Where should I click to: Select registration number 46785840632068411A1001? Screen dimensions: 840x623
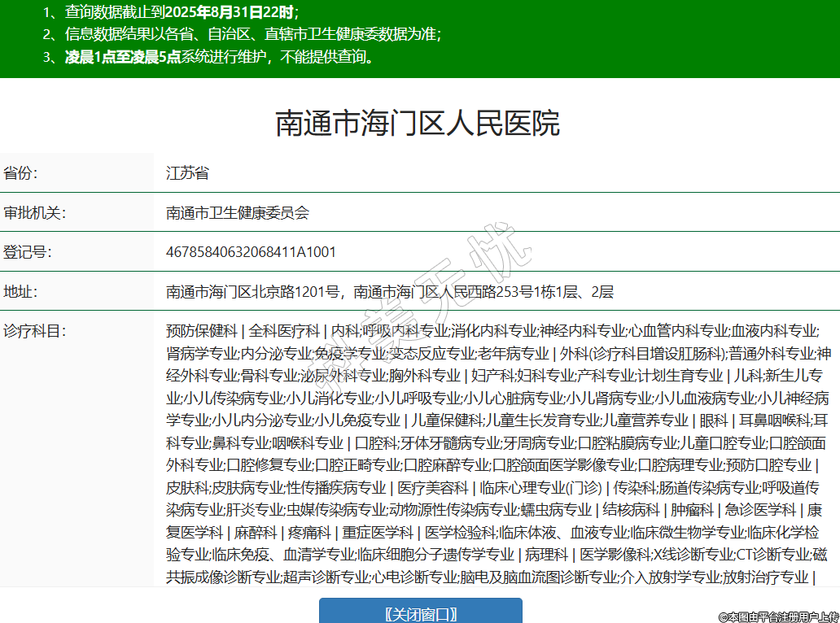251,252
